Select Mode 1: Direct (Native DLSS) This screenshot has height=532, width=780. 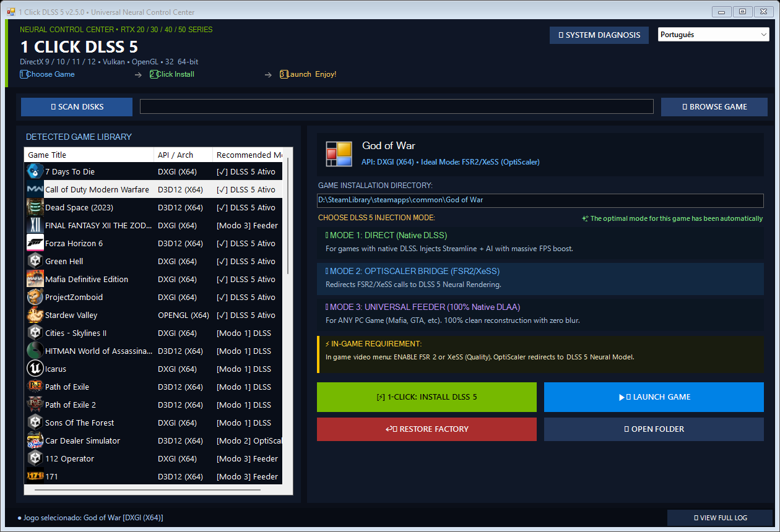[540, 242]
